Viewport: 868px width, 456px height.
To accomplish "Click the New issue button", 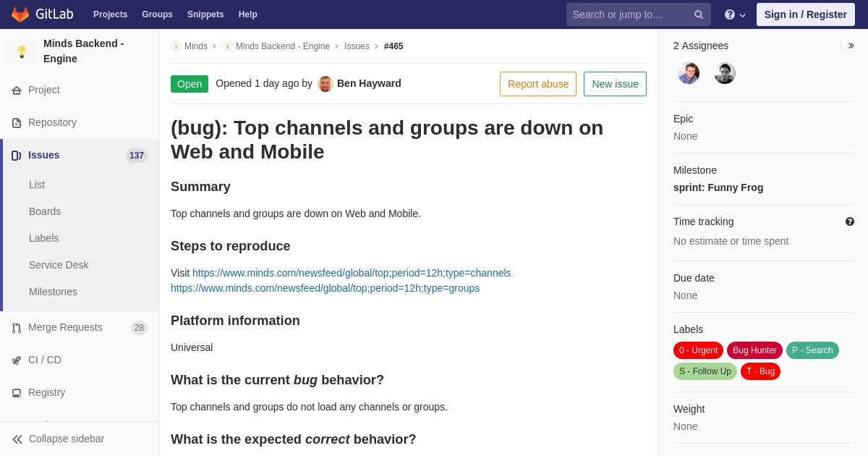I will [615, 84].
